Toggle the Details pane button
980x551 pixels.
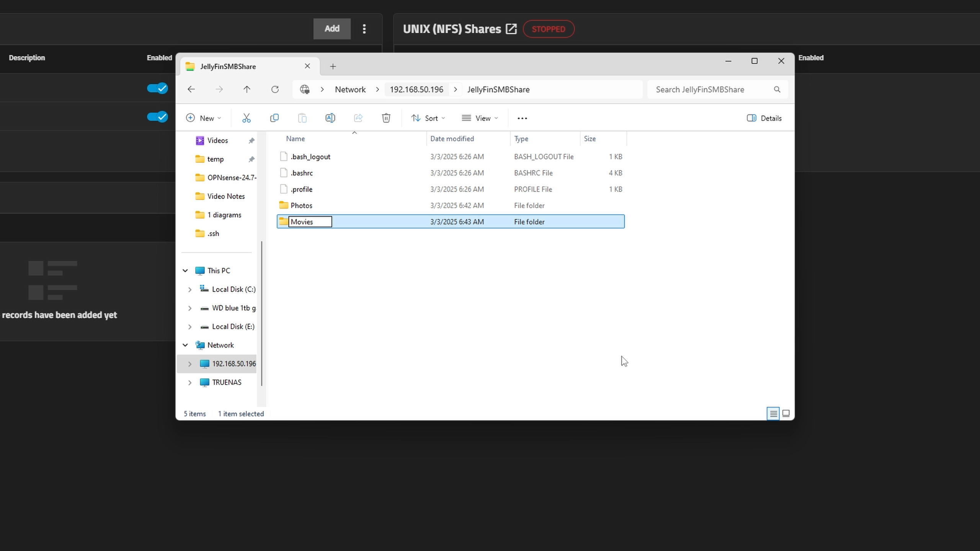[x=764, y=118]
